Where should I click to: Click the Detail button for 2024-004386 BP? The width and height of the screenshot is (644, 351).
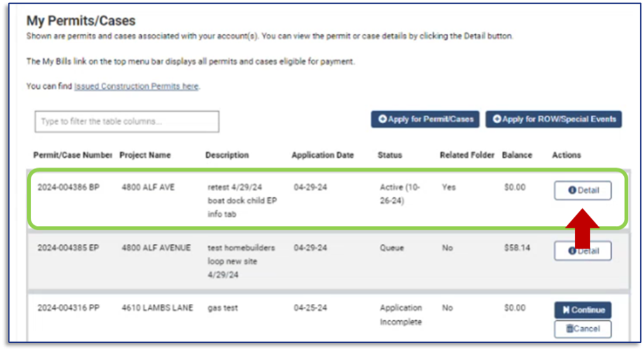pos(582,191)
